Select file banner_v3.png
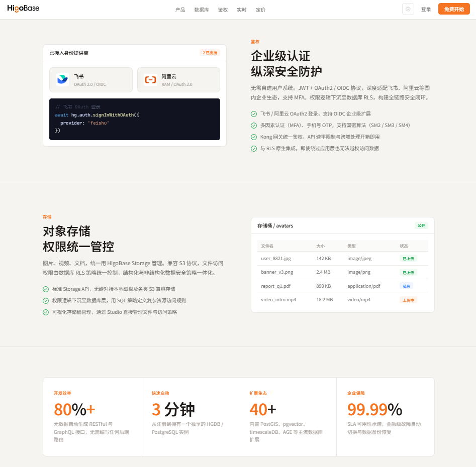The image size is (476, 467). pyautogui.click(x=277, y=272)
